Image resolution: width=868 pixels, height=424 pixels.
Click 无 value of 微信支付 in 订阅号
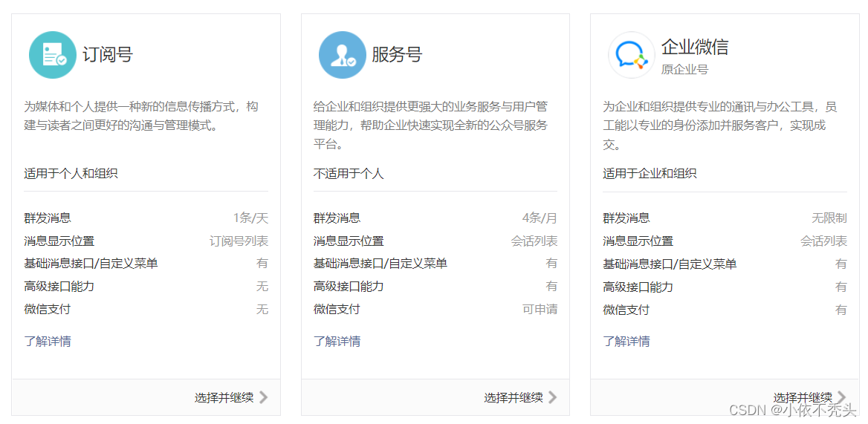tap(262, 309)
